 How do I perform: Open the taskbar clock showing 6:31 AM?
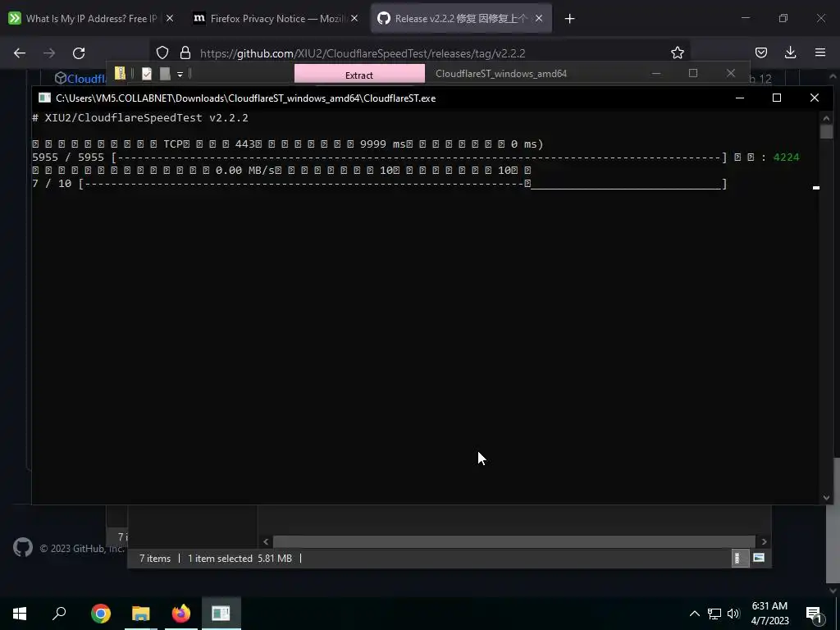click(769, 614)
